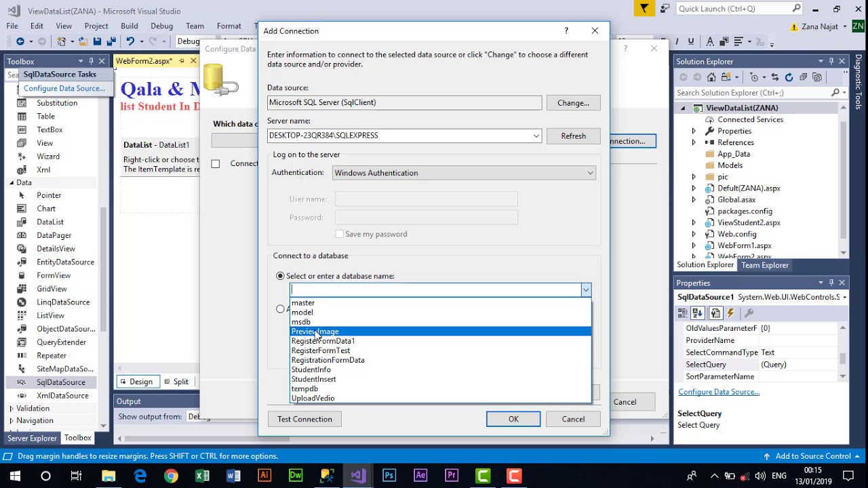Open Photoshop from the taskbar
The image size is (868, 488).
(389, 476)
